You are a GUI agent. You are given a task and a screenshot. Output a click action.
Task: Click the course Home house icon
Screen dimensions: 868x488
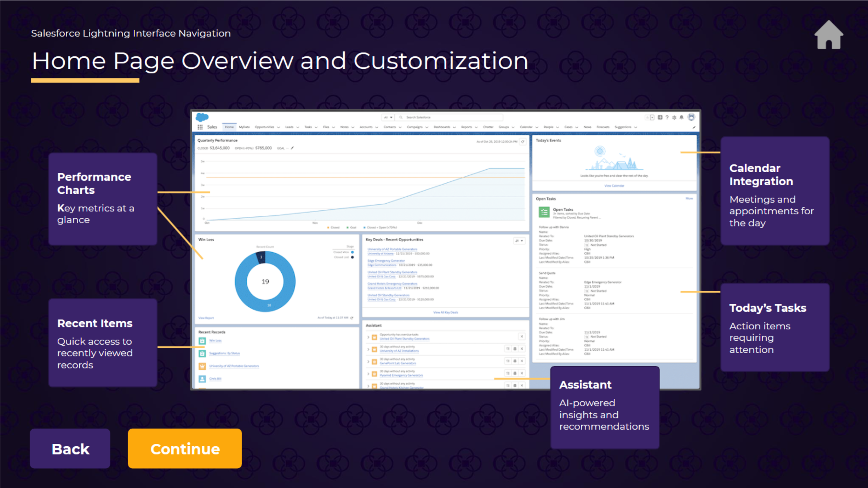[829, 35]
